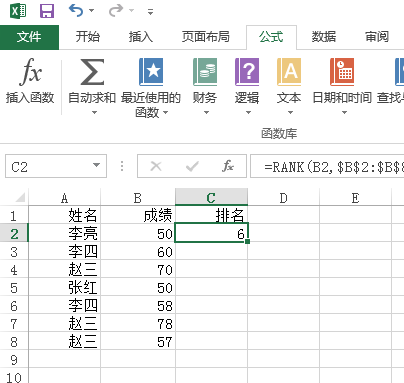Select row 9 header
Screen dimensions: 404x383
(x=14, y=360)
